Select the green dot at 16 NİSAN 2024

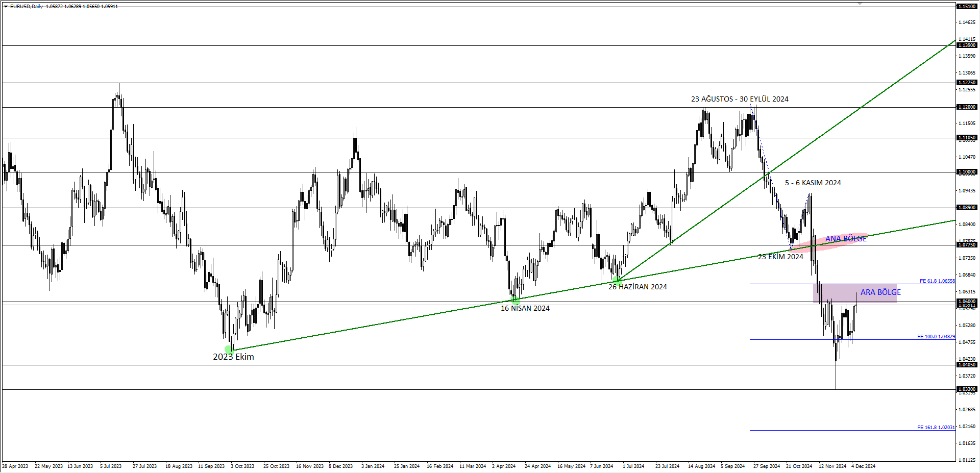[x=516, y=301]
